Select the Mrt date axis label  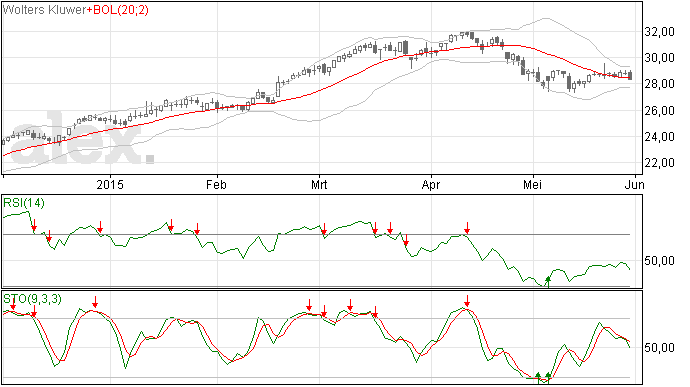319,184
